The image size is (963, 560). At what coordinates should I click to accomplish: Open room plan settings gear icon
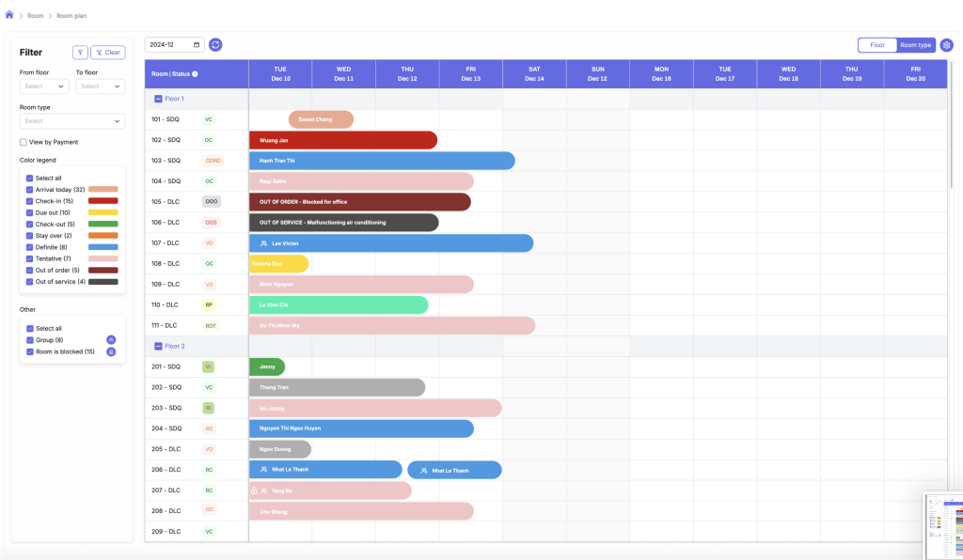pos(946,45)
